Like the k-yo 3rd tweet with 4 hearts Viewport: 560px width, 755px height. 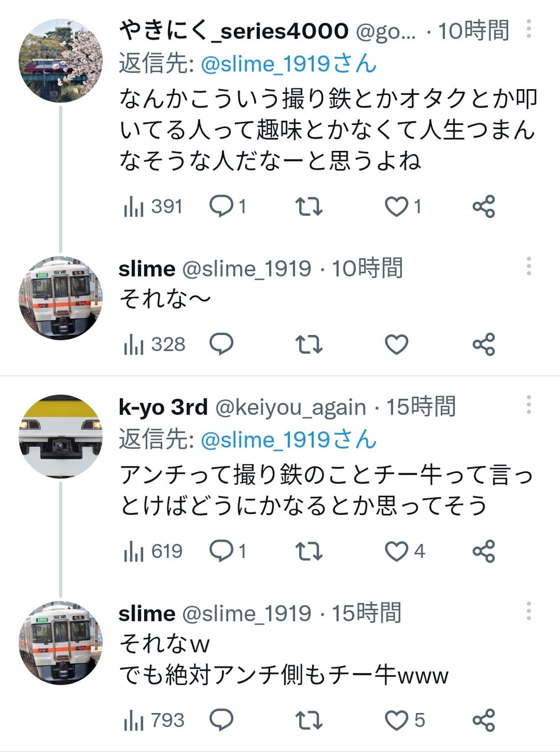click(x=404, y=552)
